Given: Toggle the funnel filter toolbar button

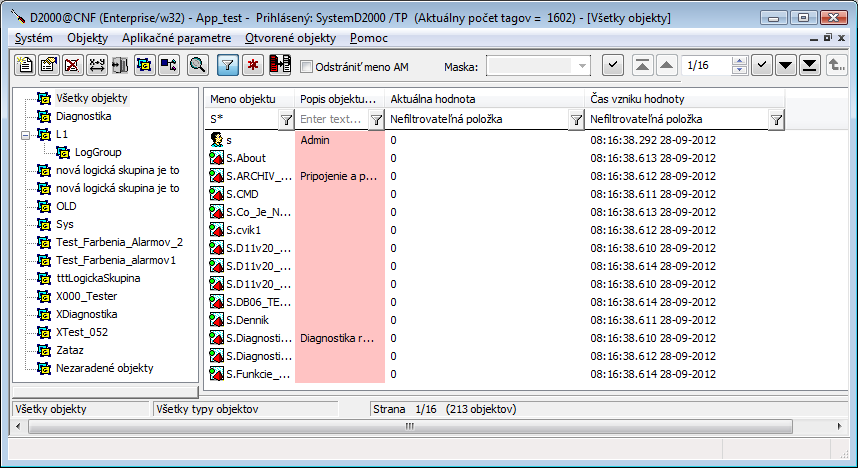Looking at the screenshot, I should (x=228, y=65).
